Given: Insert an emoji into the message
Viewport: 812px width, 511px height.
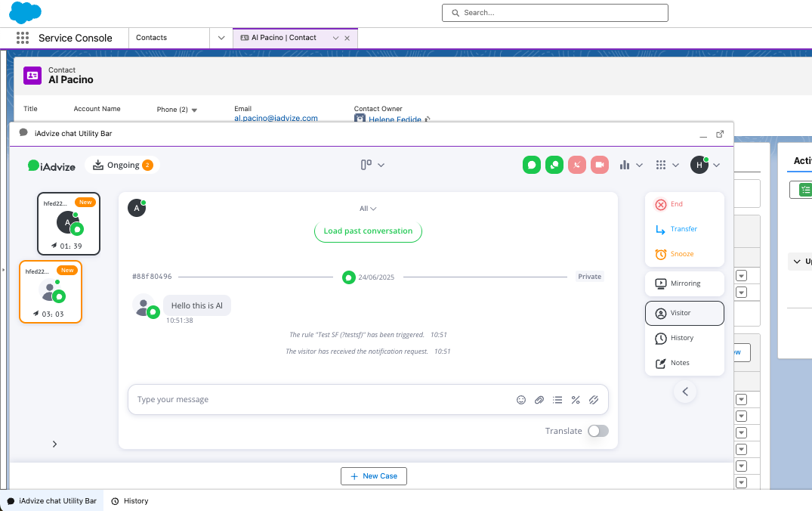Looking at the screenshot, I should tap(521, 400).
